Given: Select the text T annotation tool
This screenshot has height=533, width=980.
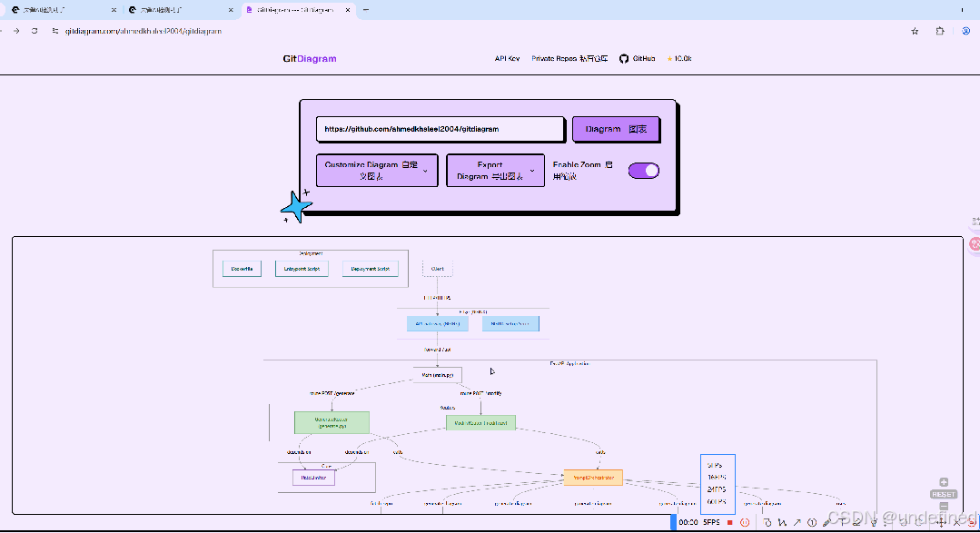Looking at the screenshot, I should [x=842, y=522].
